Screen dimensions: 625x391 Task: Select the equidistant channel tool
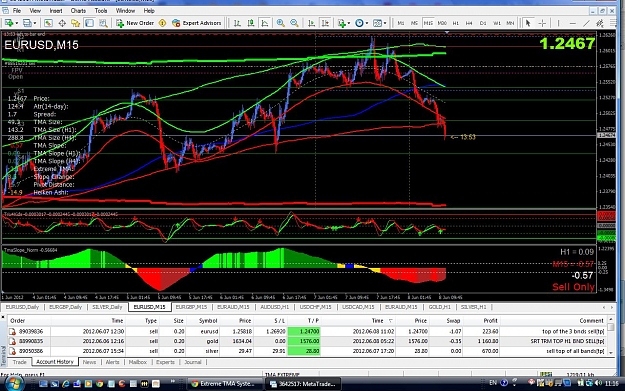point(599,23)
